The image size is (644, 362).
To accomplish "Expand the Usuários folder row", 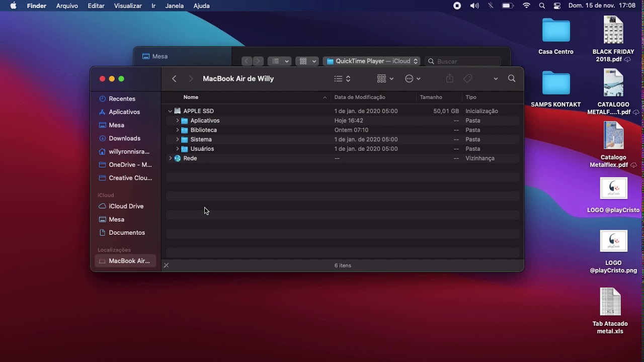I will coord(177,149).
